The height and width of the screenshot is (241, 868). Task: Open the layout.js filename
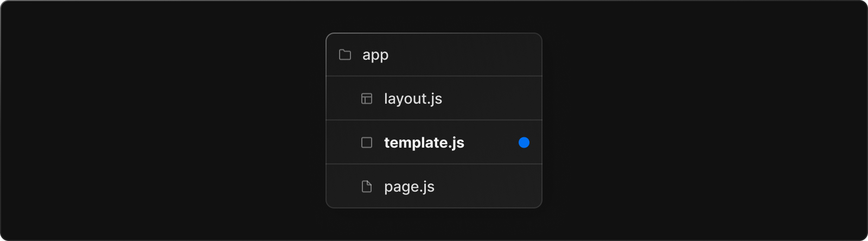tap(413, 99)
